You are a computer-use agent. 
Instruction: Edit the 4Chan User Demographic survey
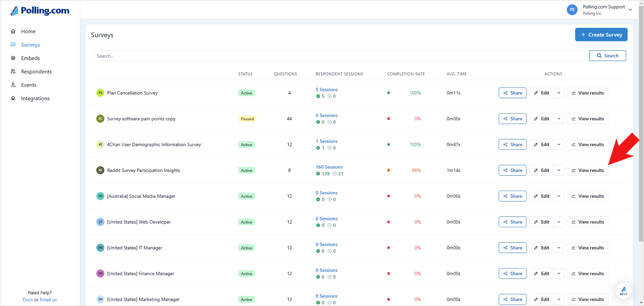(541, 145)
